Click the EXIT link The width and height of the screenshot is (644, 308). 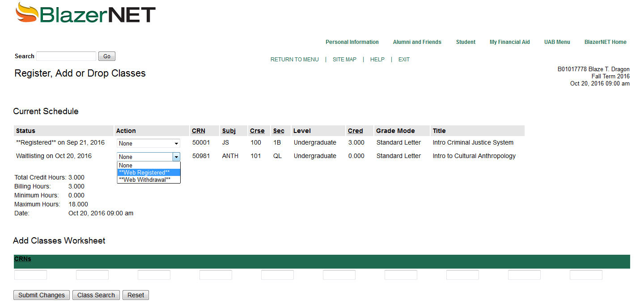pos(404,60)
